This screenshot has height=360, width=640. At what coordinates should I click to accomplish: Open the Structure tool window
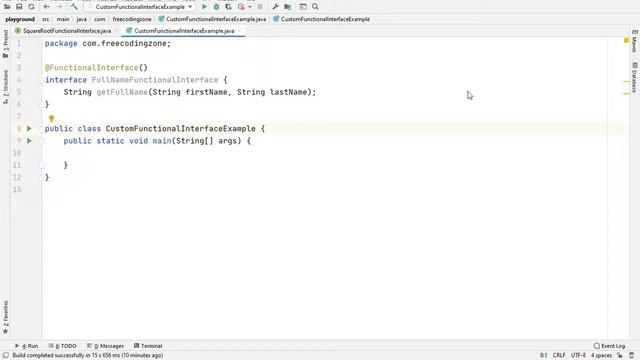(x=5, y=87)
